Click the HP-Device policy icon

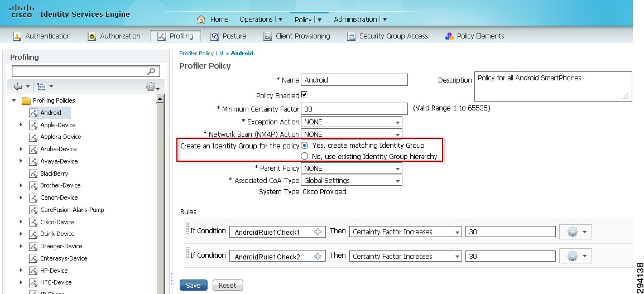coord(33,271)
